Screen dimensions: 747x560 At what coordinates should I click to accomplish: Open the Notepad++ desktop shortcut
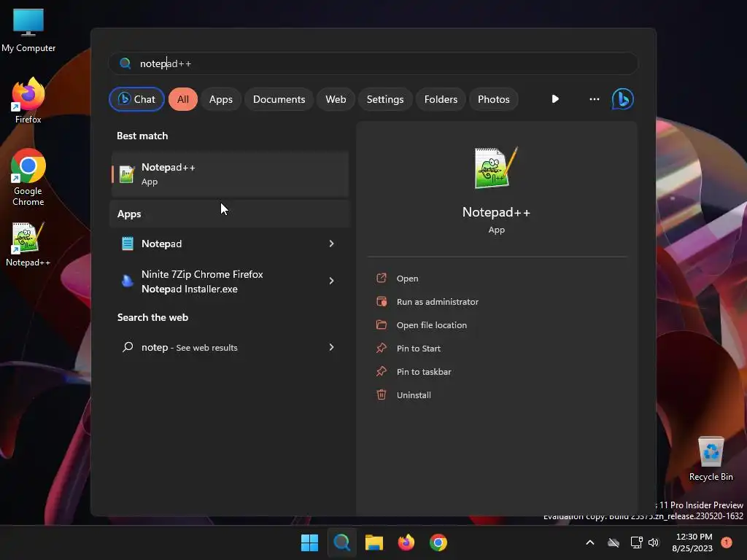(28, 244)
